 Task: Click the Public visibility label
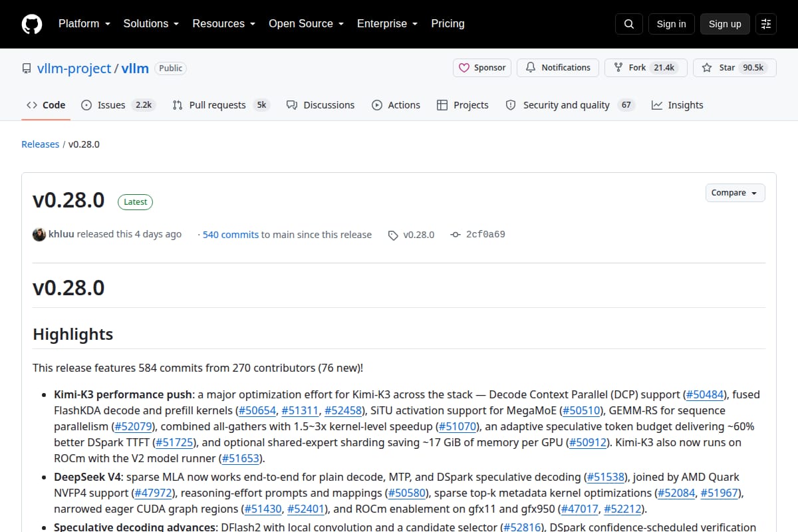171,68
